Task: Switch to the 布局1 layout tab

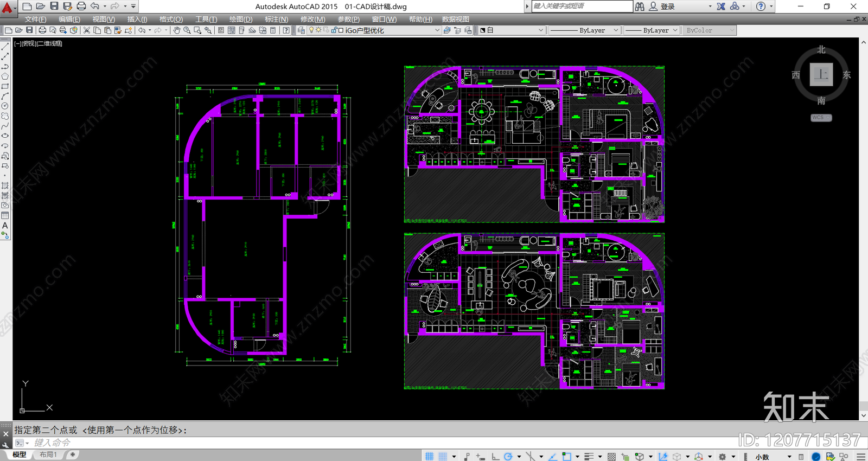Action: 48,454
